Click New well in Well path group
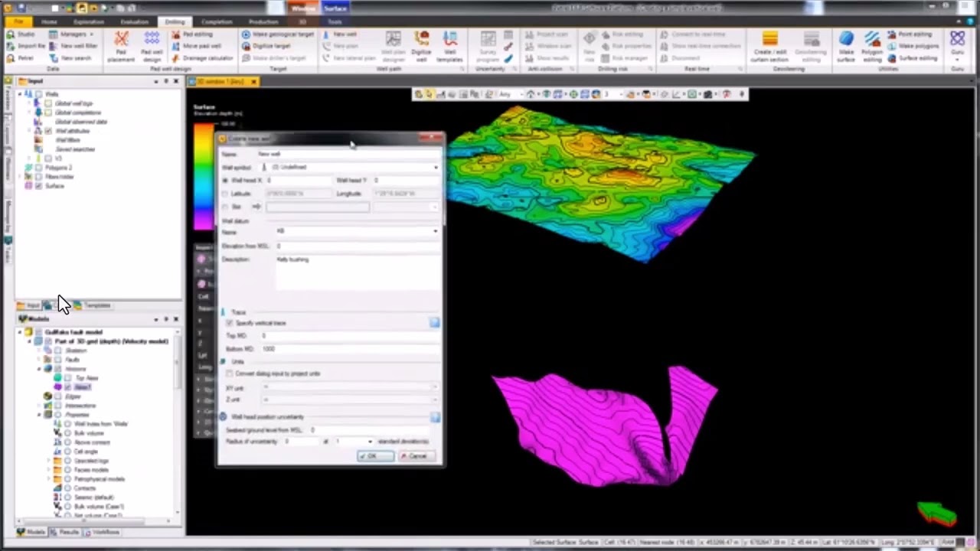The image size is (980, 551). tap(339, 34)
